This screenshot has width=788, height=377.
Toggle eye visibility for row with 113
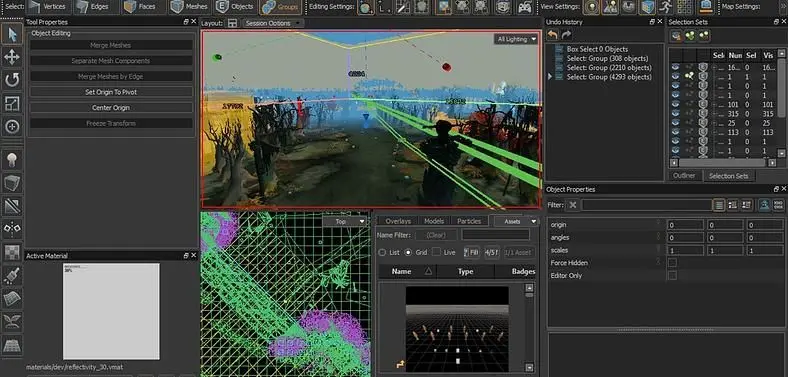[675, 132]
